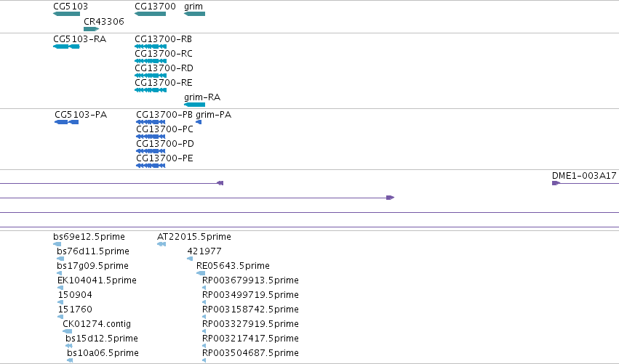Viewport: 619px width, 364px height.
Task: Click the CG13700-RE label
Action: click(x=164, y=83)
